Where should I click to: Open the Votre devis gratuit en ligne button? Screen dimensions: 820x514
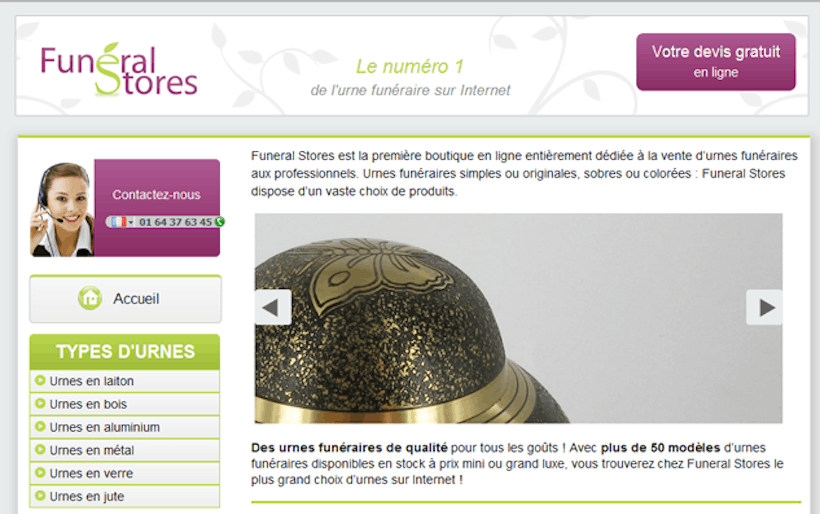[x=716, y=62]
